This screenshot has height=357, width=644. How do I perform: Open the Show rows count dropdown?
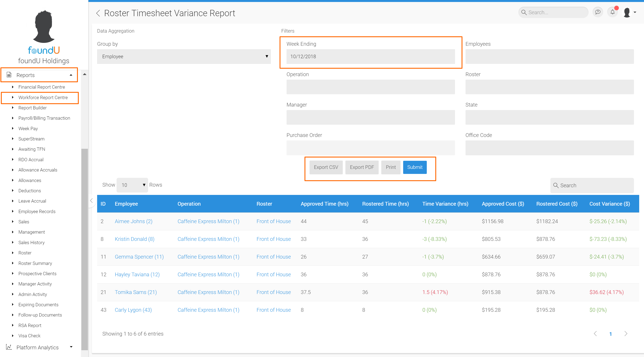(x=132, y=185)
